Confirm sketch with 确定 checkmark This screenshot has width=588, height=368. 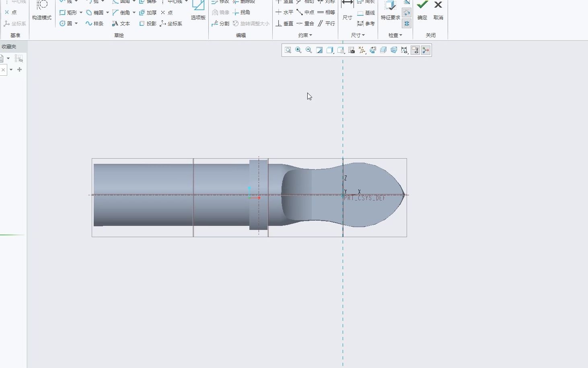point(422,11)
